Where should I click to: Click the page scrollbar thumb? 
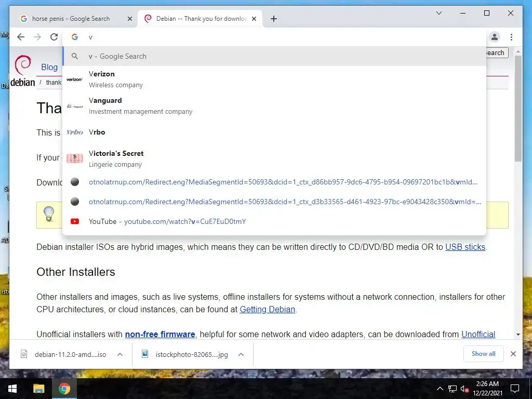coord(518,109)
